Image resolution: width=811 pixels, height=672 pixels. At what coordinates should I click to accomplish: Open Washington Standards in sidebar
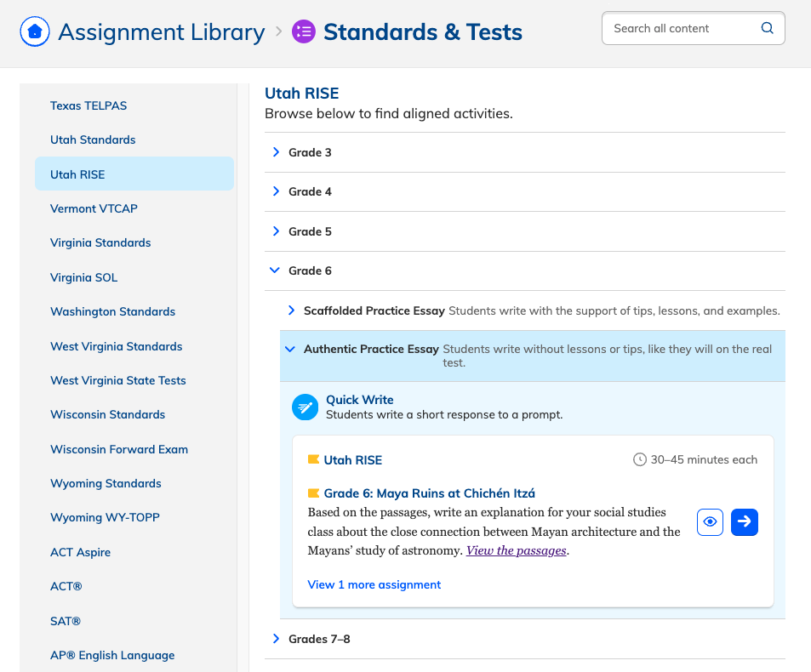pyautogui.click(x=112, y=311)
